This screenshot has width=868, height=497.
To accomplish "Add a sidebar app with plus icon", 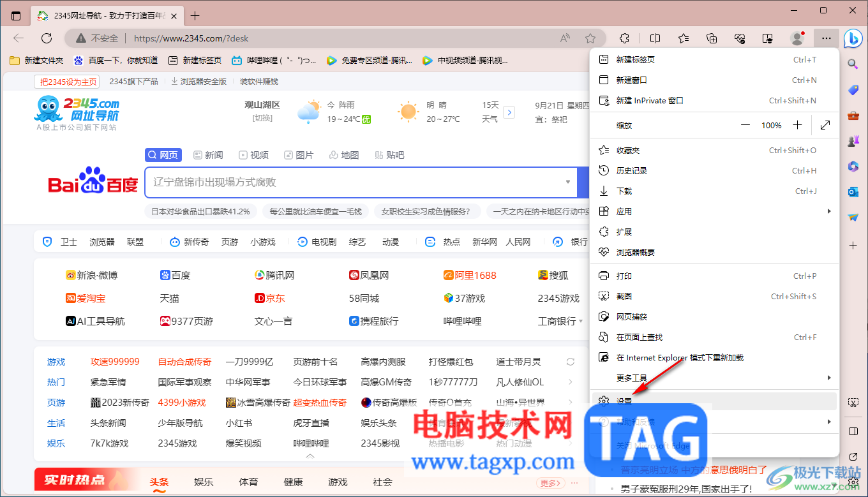I will (x=853, y=246).
